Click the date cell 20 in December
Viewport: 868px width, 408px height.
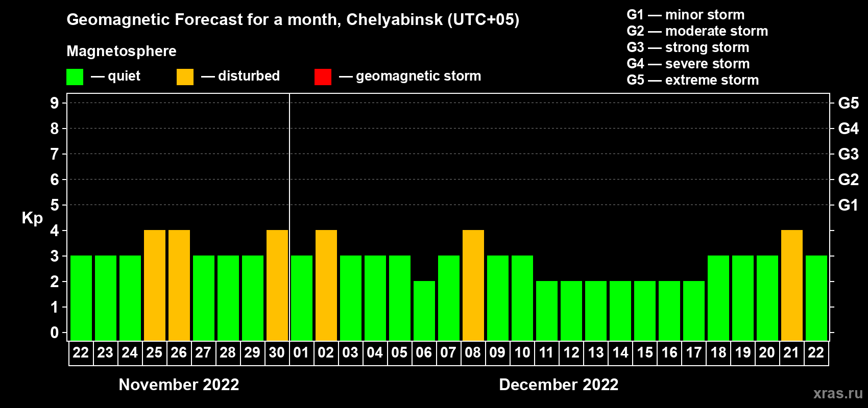pyautogui.click(x=767, y=353)
